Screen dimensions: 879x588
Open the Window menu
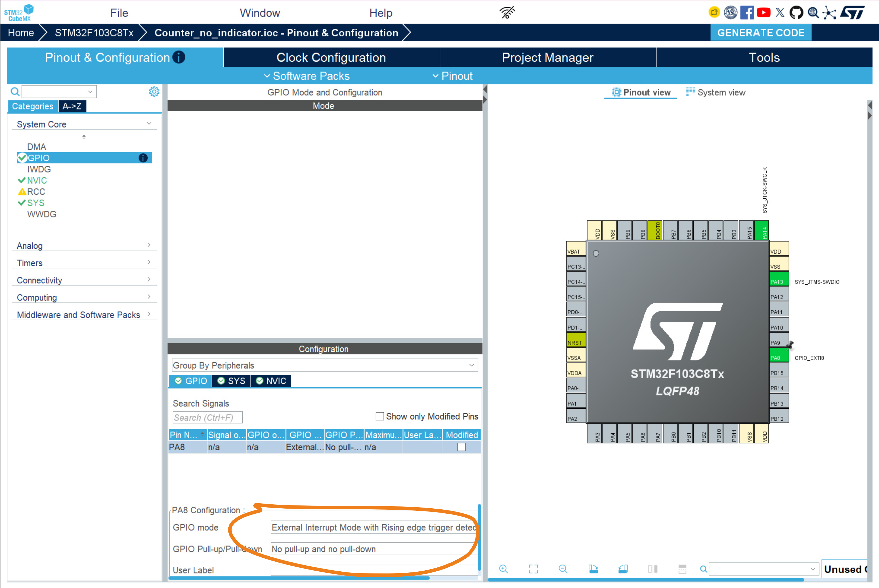(x=260, y=13)
